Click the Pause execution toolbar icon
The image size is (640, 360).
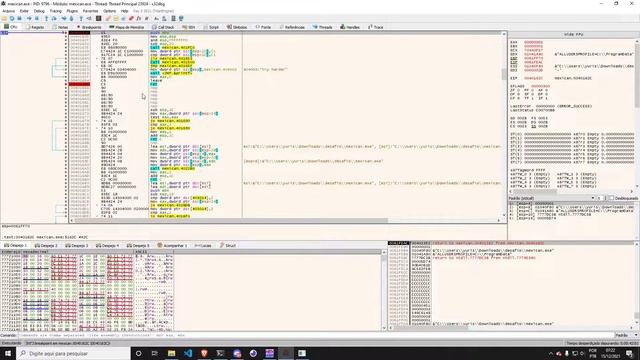pyautogui.click(x=36, y=18)
